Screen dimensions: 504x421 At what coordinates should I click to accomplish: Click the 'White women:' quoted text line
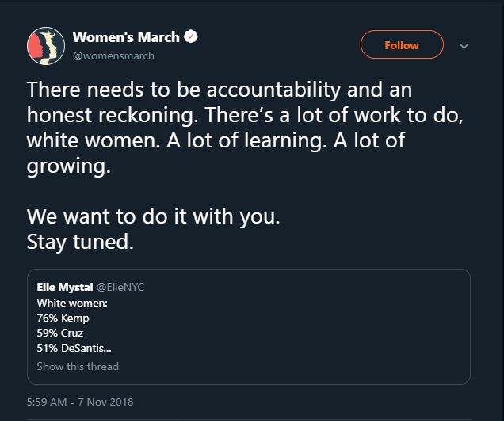[x=72, y=302]
